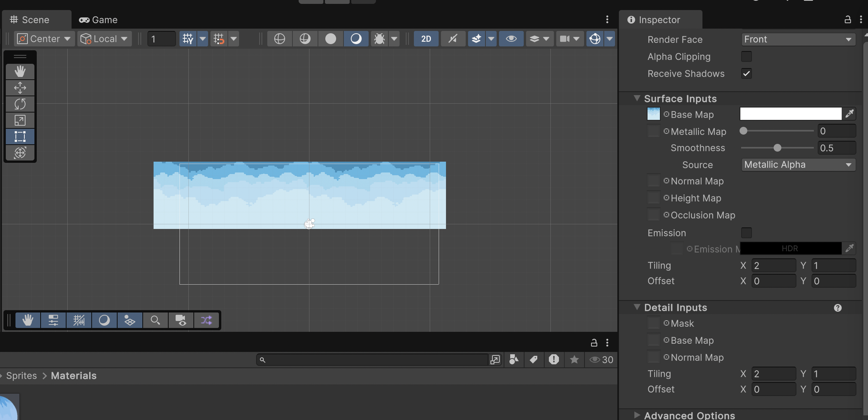Screen dimensions: 868x420
Task: Open Detail Inputs help icon
Action: click(x=837, y=308)
